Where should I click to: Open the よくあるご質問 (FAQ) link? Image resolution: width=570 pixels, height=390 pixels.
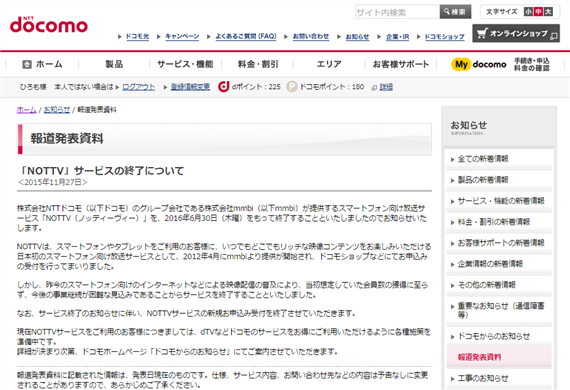[x=246, y=36]
